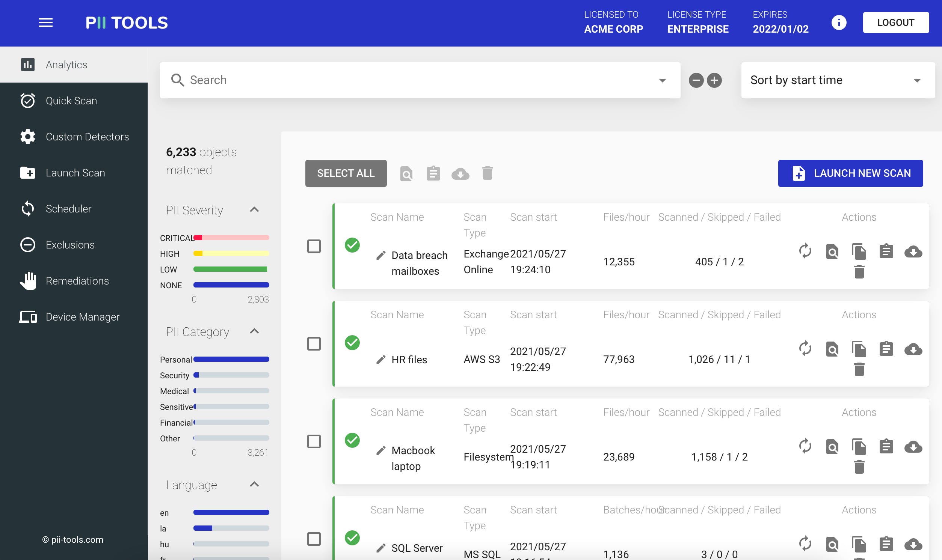The image size is (942, 560).
Task: Click the plus filter icon next to search
Action: (x=714, y=80)
